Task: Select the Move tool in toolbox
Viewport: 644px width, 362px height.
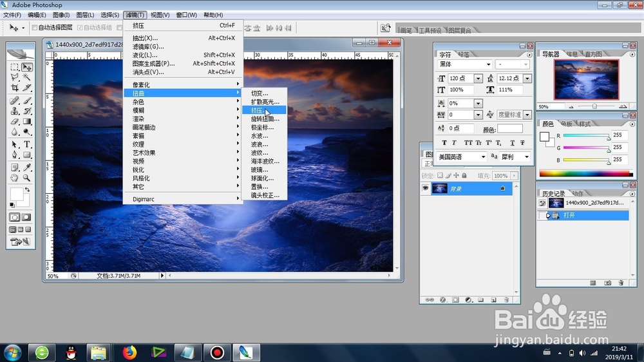Action: pyautogui.click(x=27, y=67)
